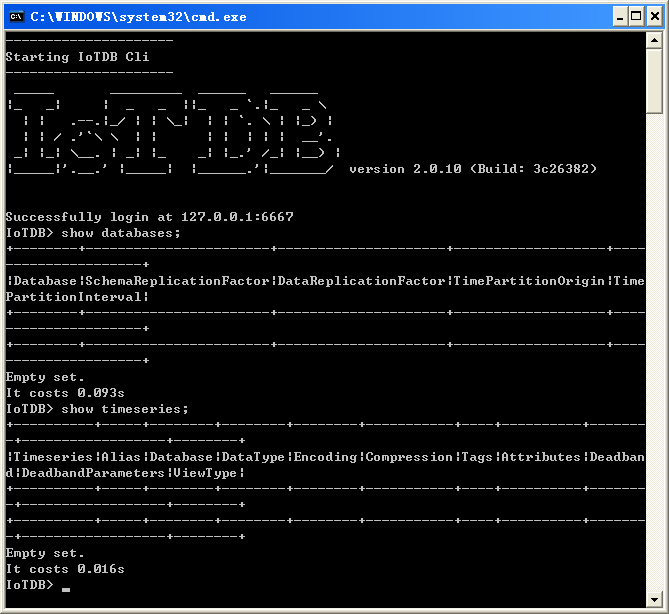
Task: Click the 'It costs 0.016s' line
Action: coord(65,569)
